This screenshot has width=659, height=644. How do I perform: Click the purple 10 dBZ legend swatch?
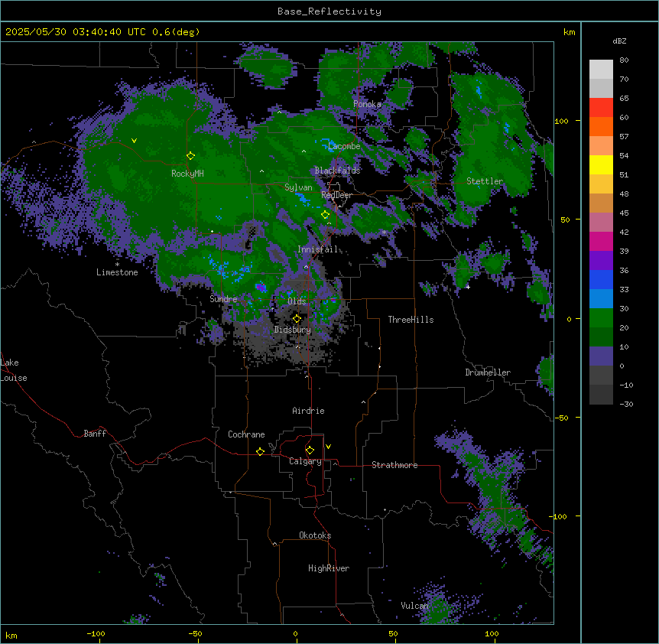(x=601, y=356)
